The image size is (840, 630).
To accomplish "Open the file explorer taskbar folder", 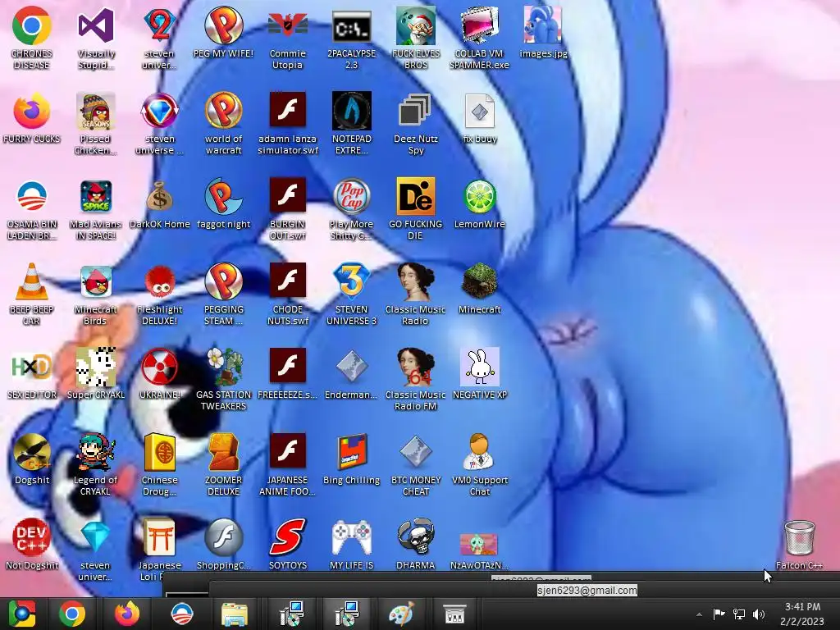I will pyautogui.click(x=235, y=614).
